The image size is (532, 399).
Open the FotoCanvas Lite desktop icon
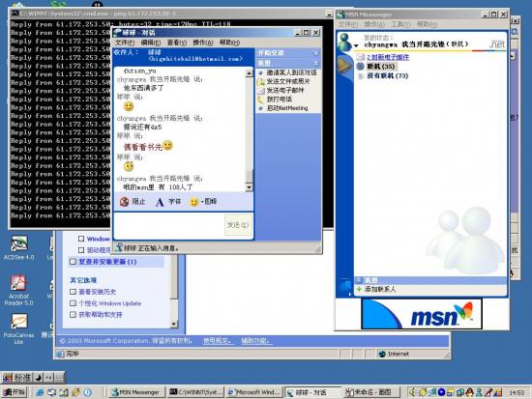point(19,322)
